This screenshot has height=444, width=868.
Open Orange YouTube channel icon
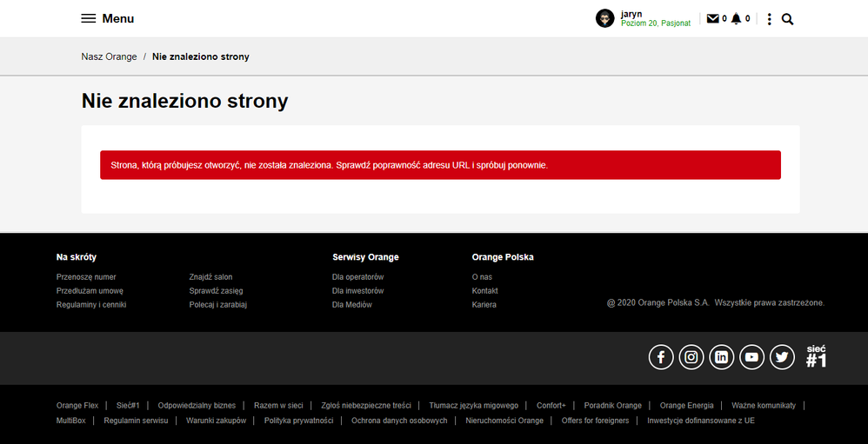tap(751, 357)
